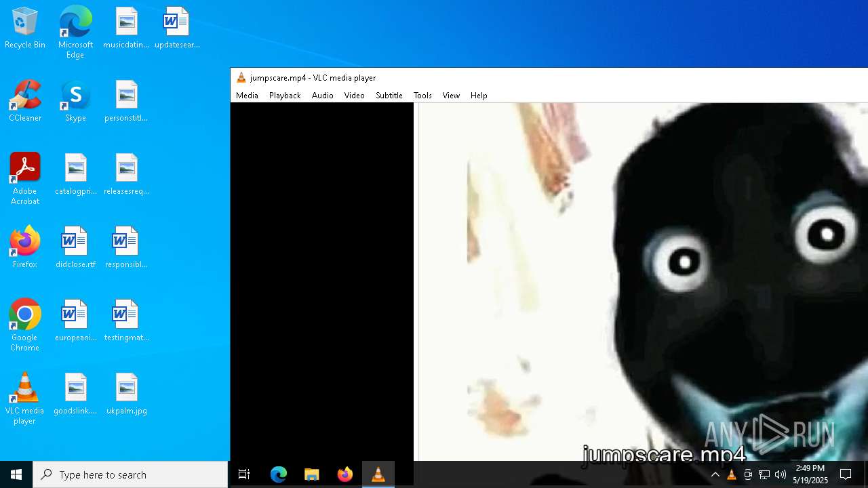
Task: Select the VLC media player desktop shortcut
Action: [25, 399]
